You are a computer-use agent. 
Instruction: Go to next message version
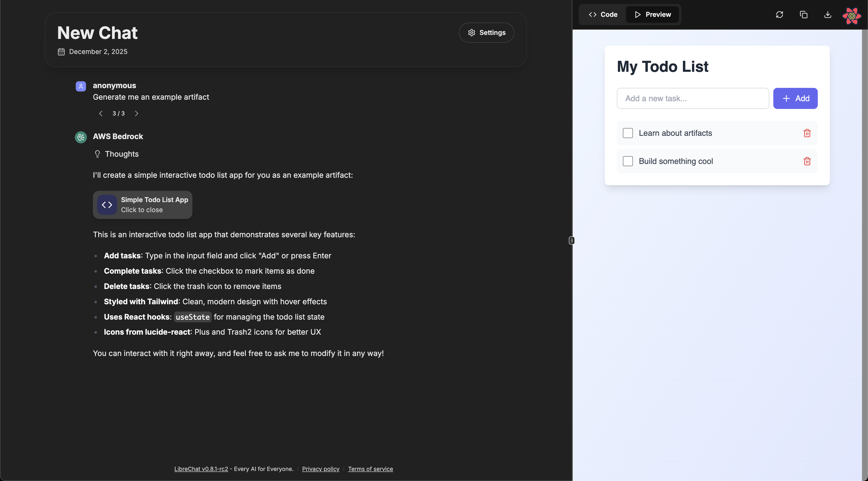(x=136, y=113)
